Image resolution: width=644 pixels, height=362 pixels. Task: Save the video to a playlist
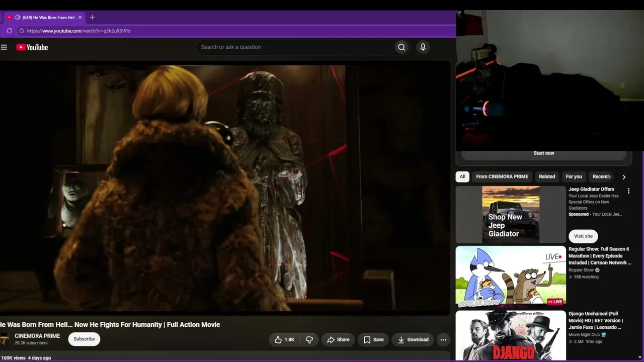(374, 340)
